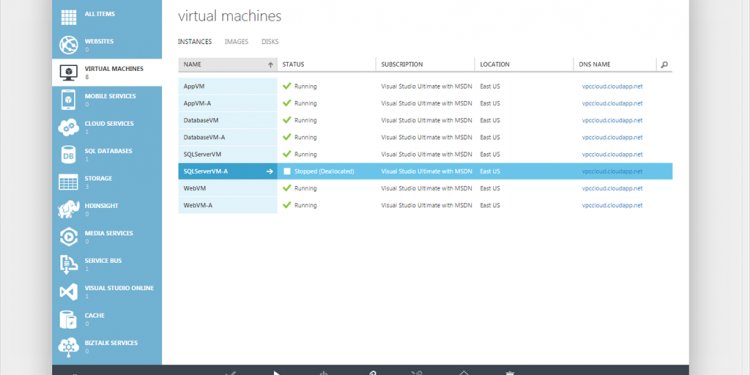Click the search magnifier in table header
This screenshot has width=750, height=375.
pyautogui.click(x=664, y=65)
